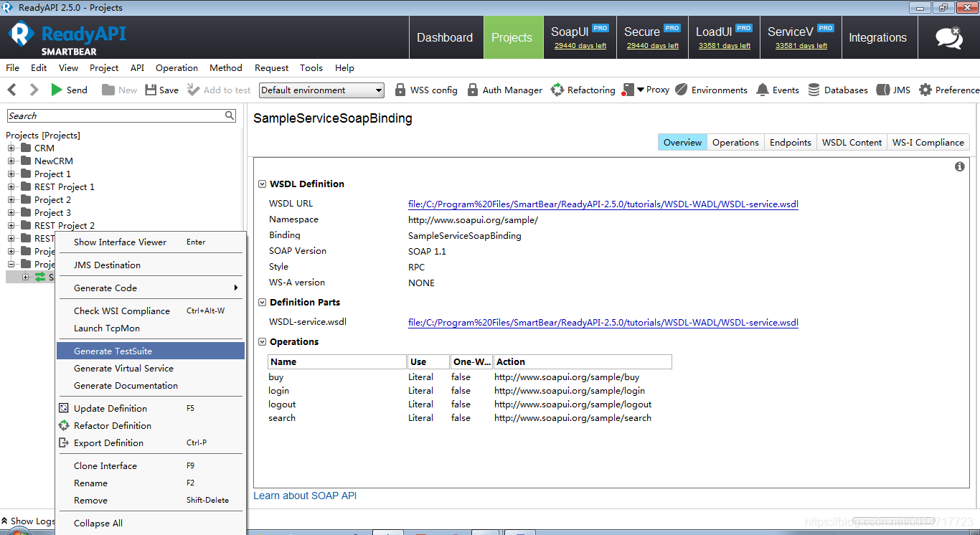The height and width of the screenshot is (535, 980).
Task: Click Add to test toolbar item
Action: click(x=219, y=90)
